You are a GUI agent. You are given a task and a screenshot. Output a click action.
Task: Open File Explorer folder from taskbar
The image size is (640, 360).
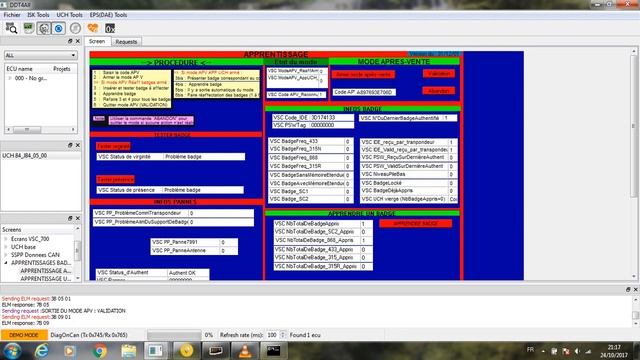tap(129, 351)
